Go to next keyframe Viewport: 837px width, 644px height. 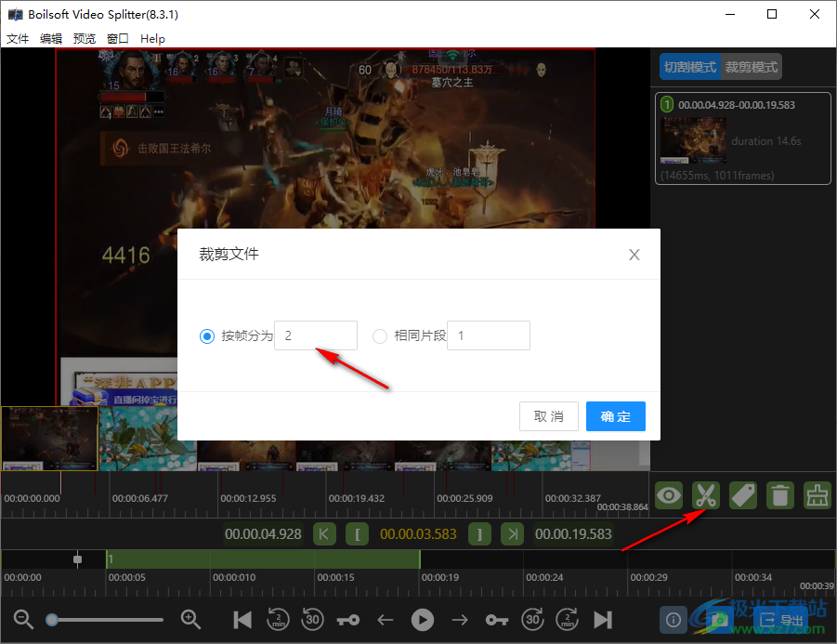click(497, 620)
